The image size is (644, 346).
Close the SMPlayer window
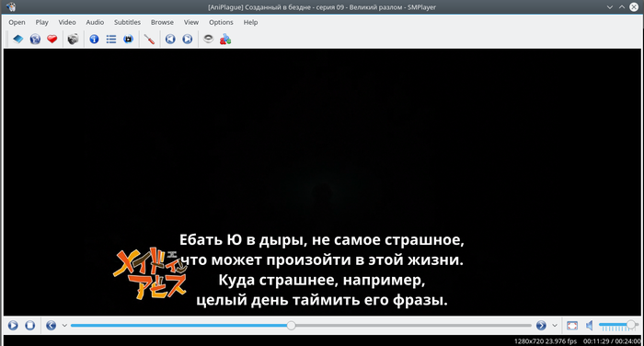pyautogui.click(x=634, y=7)
